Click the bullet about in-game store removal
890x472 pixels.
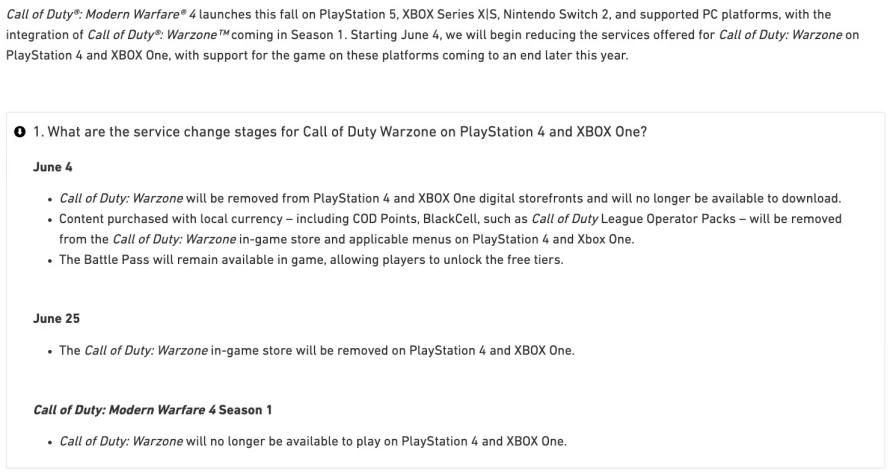[317, 351]
